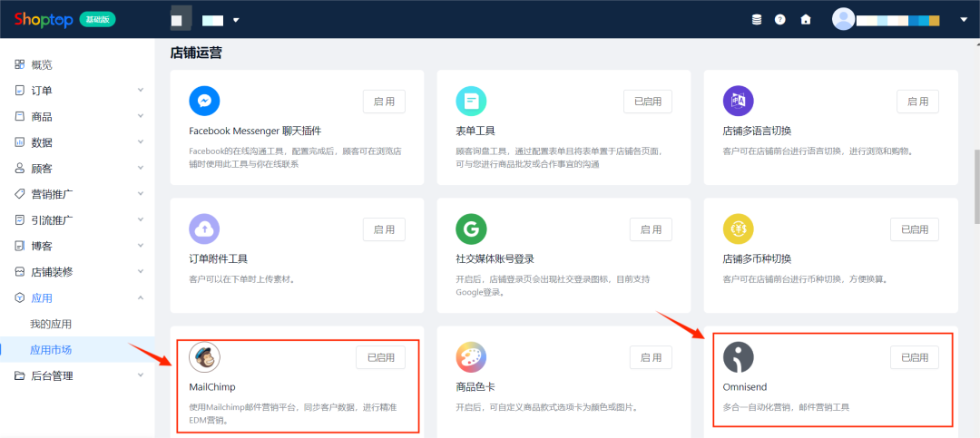
Task: Expand the 商品 menu chevron
Action: (140, 116)
